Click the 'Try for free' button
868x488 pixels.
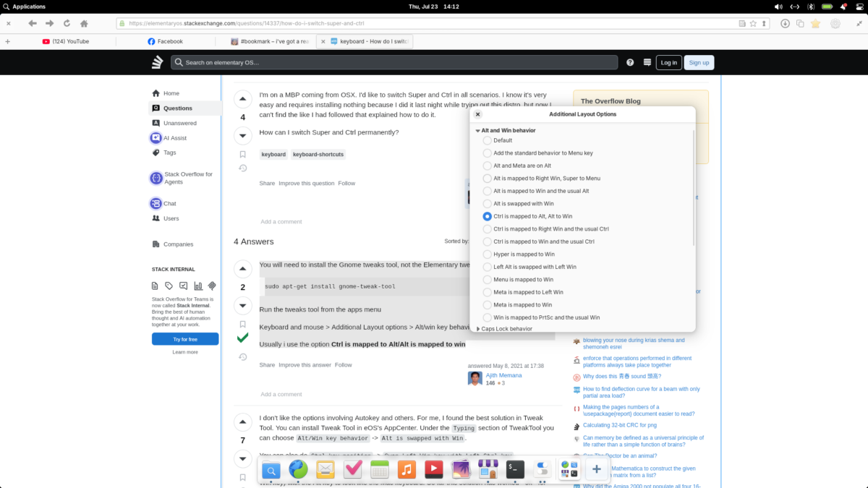[x=185, y=339]
